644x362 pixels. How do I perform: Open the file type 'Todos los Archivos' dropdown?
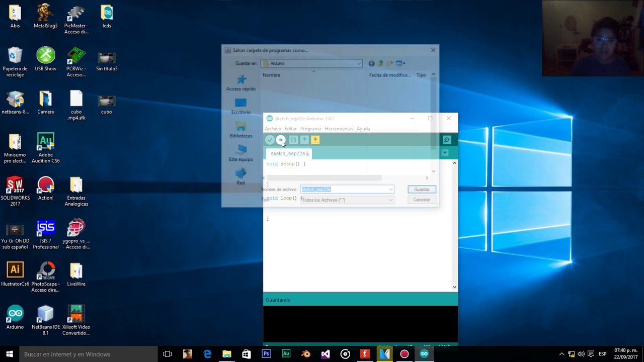click(390, 200)
